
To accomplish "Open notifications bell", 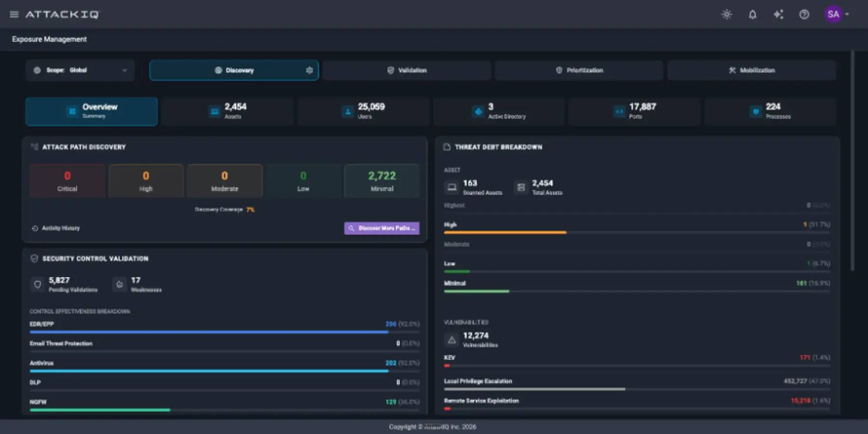I will 752,14.
